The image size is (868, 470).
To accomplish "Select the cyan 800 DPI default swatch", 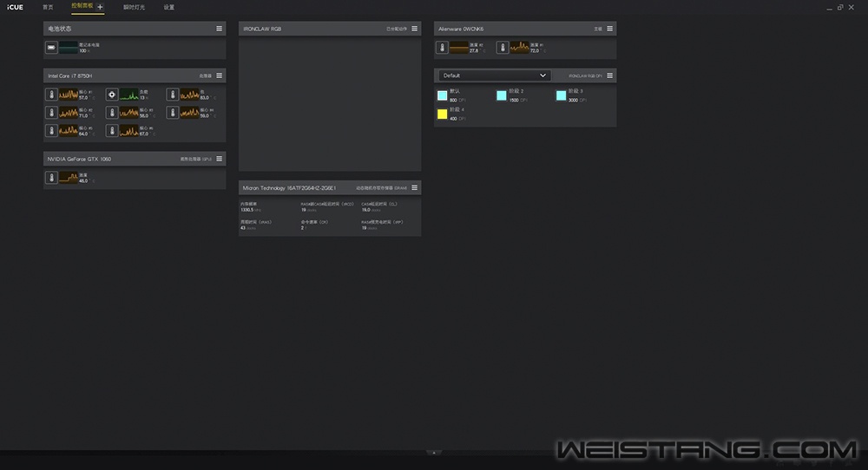I will tap(443, 95).
